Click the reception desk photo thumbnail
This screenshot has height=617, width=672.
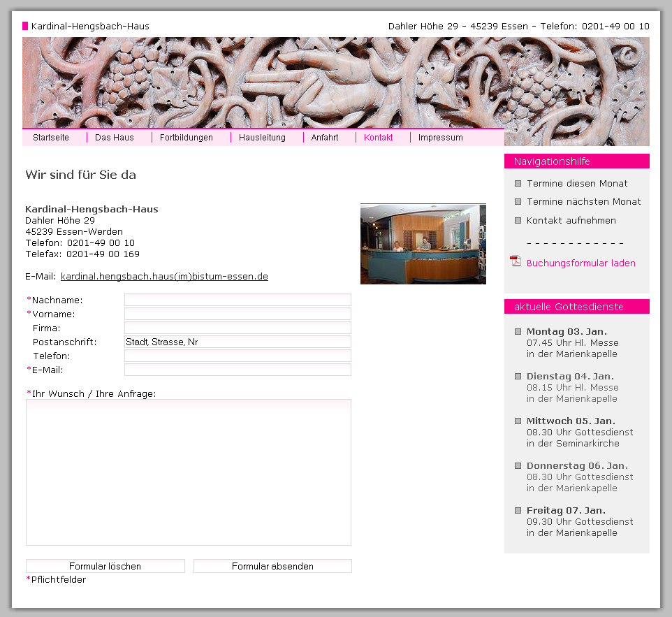[423, 244]
